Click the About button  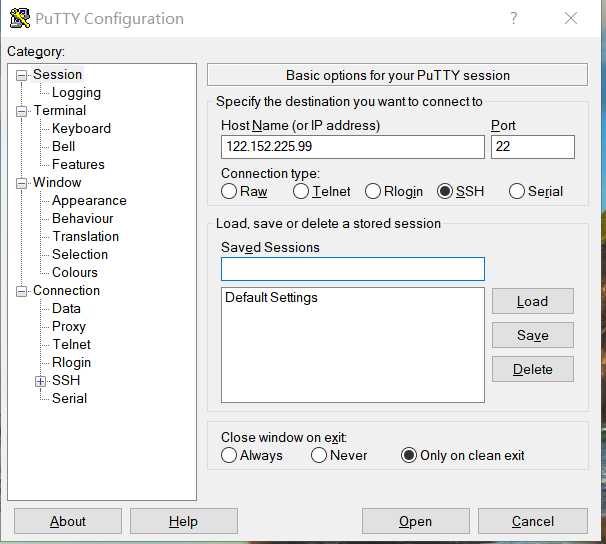click(68, 521)
